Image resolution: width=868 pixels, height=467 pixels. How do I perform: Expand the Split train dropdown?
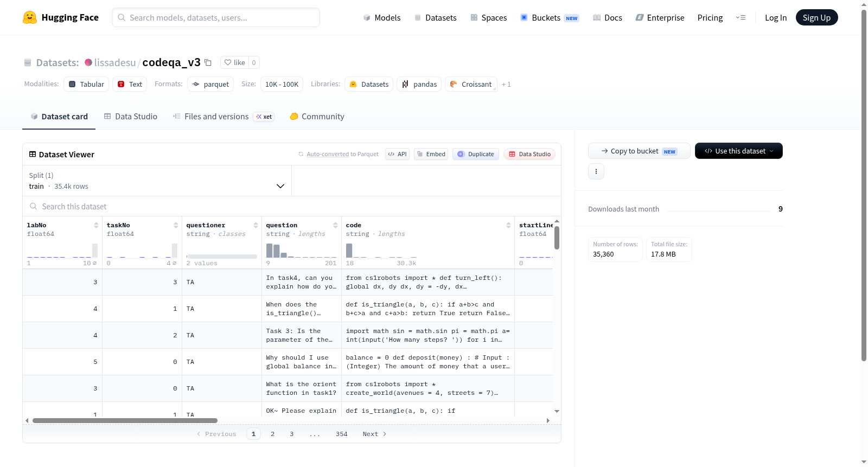click(157, 181)
